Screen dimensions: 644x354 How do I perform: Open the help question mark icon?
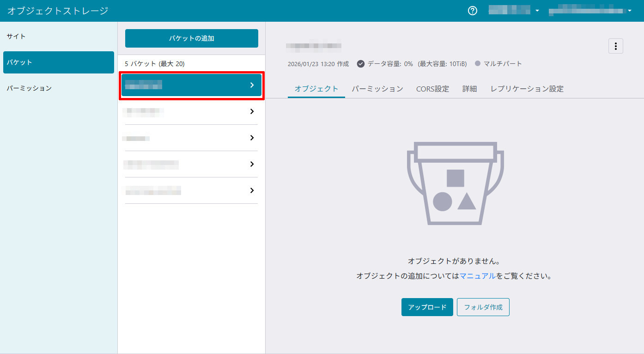[x=472, y=11]
